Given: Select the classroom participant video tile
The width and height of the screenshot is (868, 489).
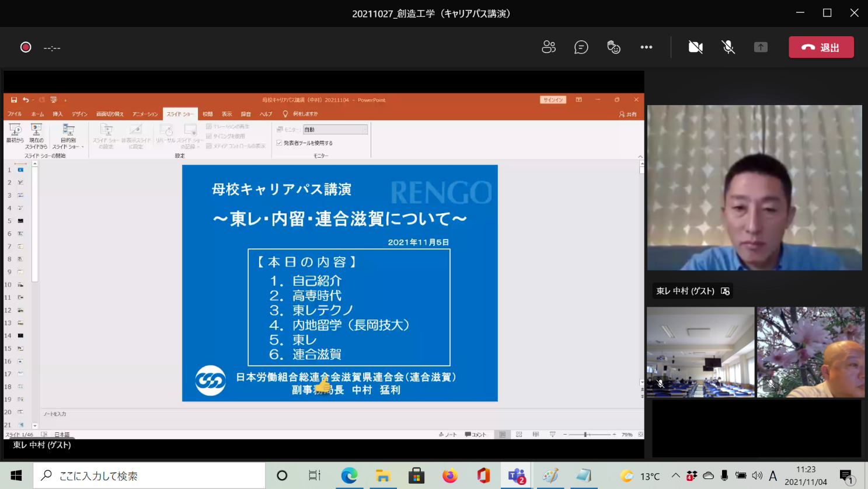Looking at the screenshot, I should [x=700, y=352].
